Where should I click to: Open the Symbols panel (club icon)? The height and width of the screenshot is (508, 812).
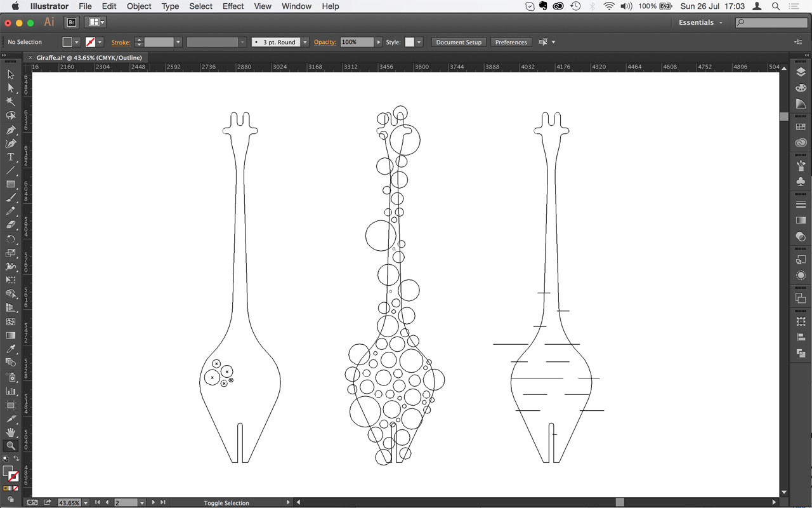(801, 182)
